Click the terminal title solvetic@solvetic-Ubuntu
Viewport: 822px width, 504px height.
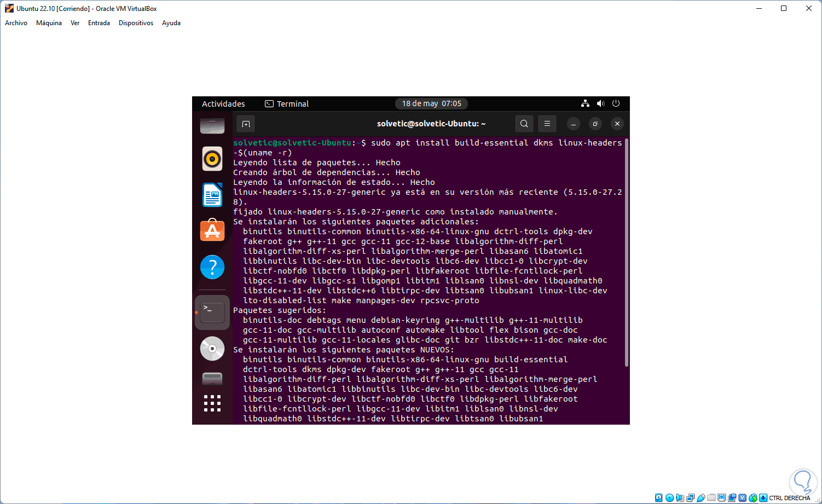tap(431, 124)
